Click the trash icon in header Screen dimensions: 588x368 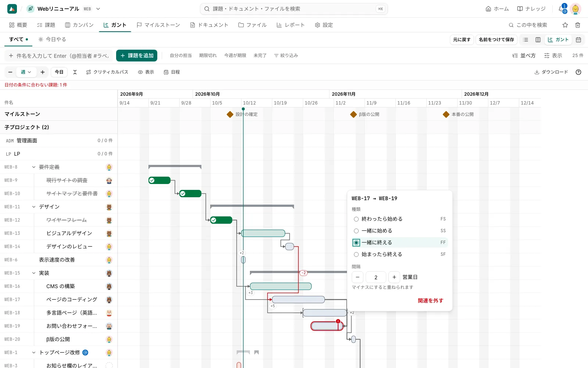578,25
